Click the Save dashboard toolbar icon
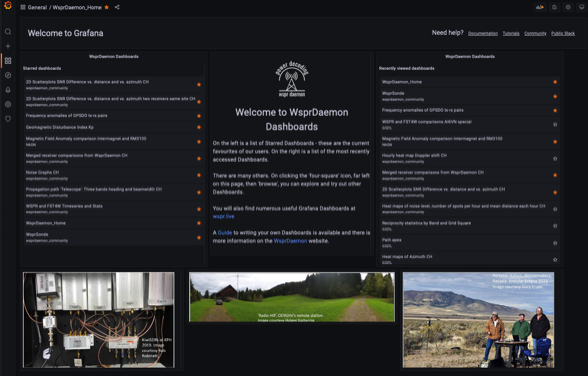Screen dimensions: 588x376 [554, 7]
